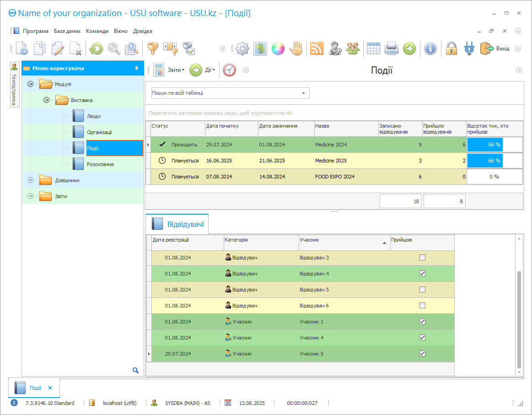Click the orange RSS feed icon
Image resolution: width=532 pixels, height=415 pixels.
pos(317,49)
